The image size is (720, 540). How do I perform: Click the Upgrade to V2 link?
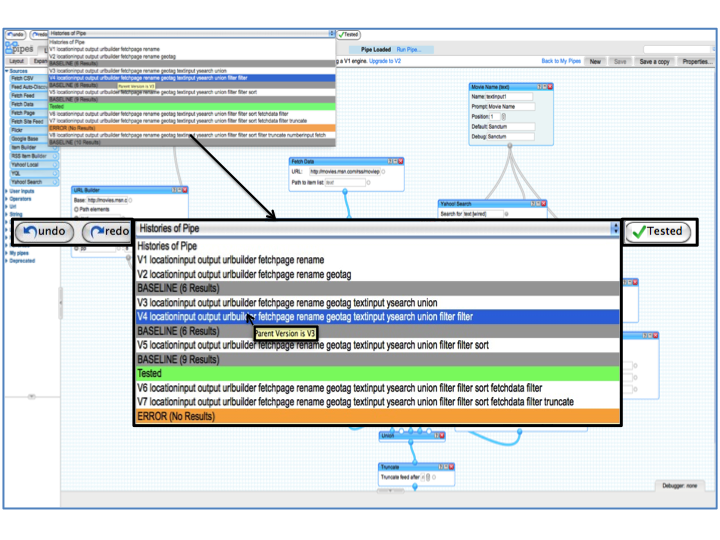tap(385, 61)
